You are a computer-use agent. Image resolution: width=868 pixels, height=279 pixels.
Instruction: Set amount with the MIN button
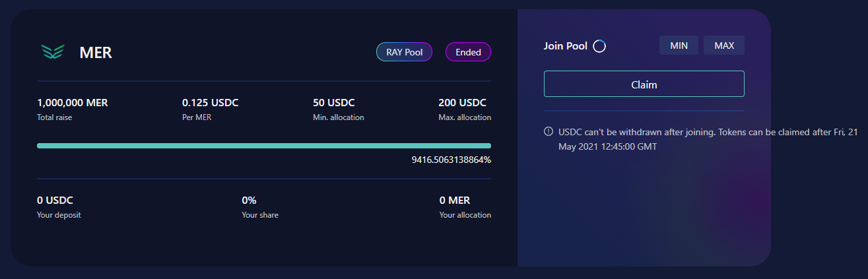[679, 46]
